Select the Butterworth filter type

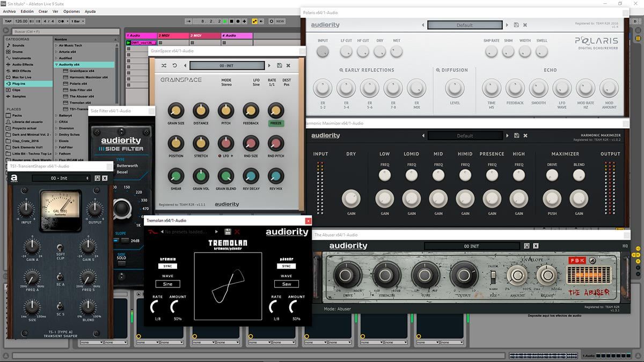(127, 166)
